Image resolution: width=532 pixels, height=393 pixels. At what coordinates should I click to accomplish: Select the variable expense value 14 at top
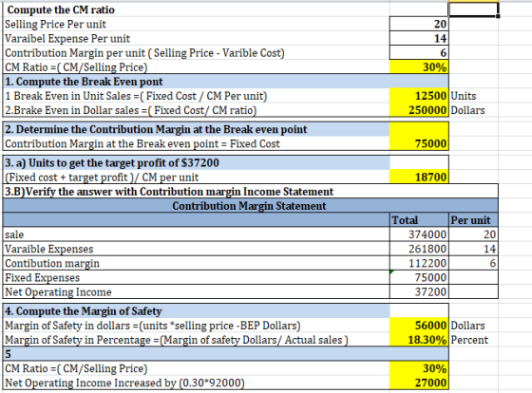(x=419, y=38)
